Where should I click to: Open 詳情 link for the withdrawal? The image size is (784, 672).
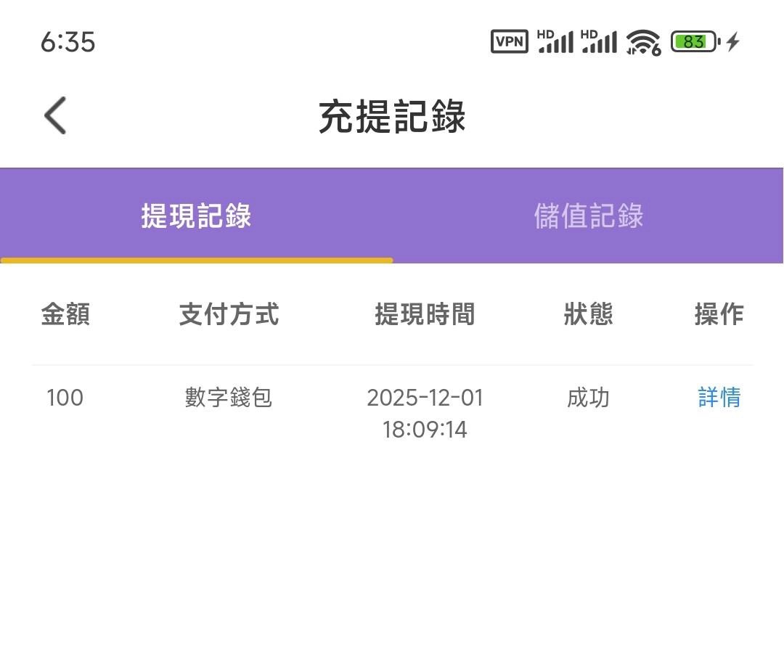click(719, 398)
